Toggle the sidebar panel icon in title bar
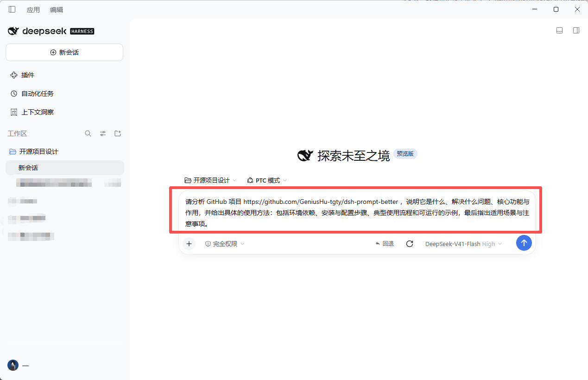 tap(12, 9)
